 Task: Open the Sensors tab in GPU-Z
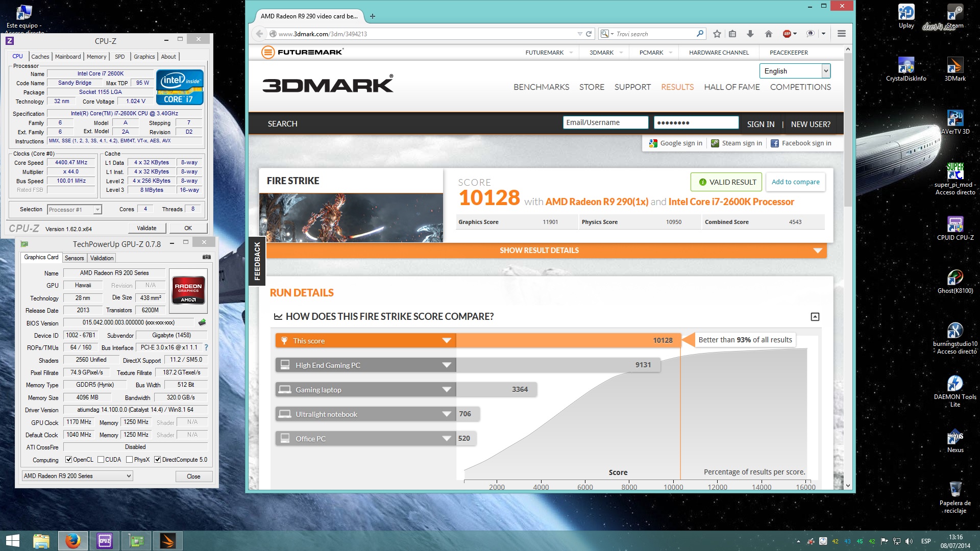[74, 258]
